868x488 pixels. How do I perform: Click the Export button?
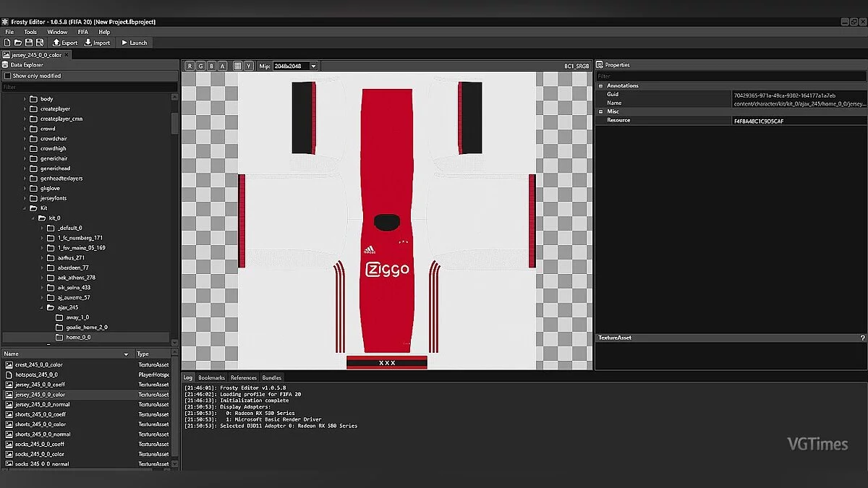65,43
